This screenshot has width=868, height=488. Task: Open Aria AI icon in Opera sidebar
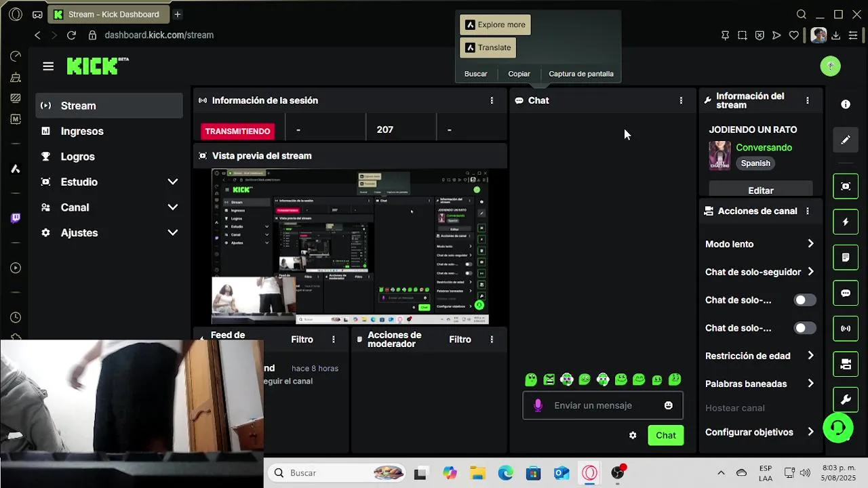[16, 169]
